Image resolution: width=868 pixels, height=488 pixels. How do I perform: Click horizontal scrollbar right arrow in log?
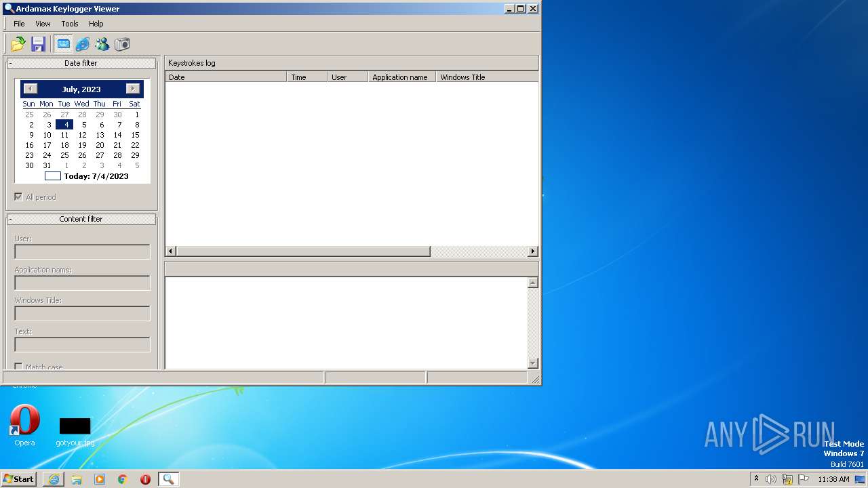533,251
